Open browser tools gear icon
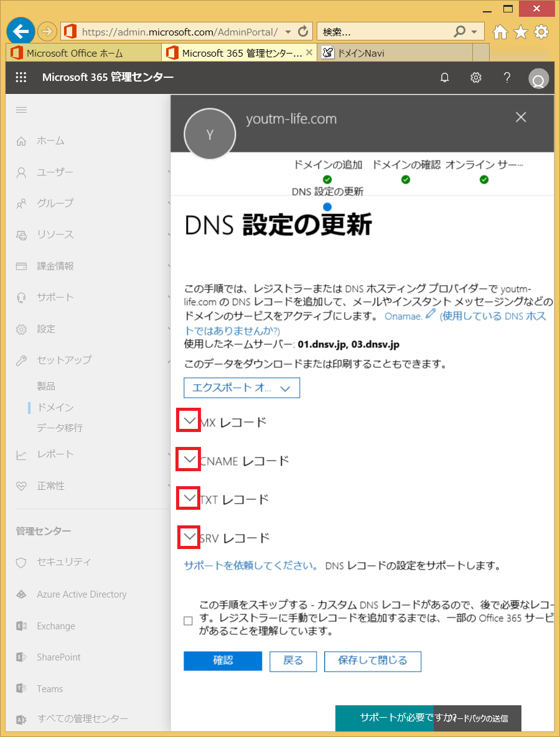Screen dimensions: 560x737 541,32
